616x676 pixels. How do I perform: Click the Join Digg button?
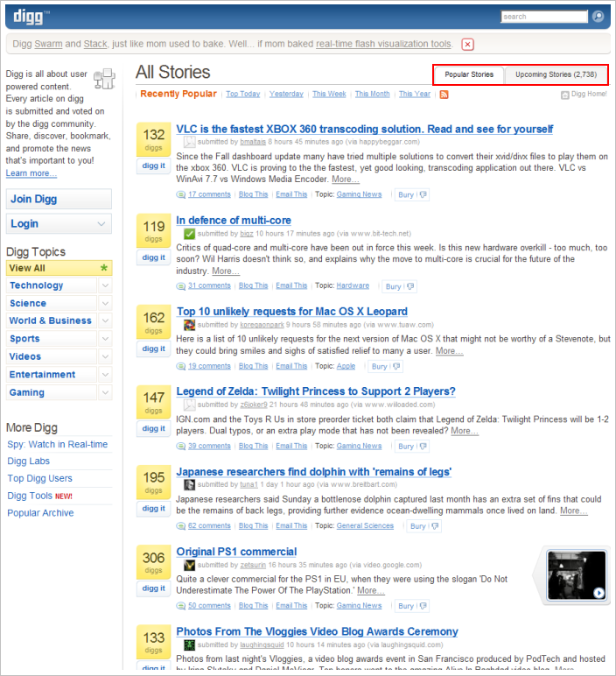tap(59, 199)
